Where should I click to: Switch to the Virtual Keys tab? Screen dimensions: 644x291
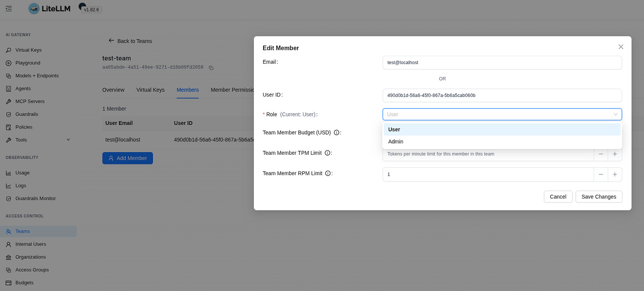[x=150, y=90]
